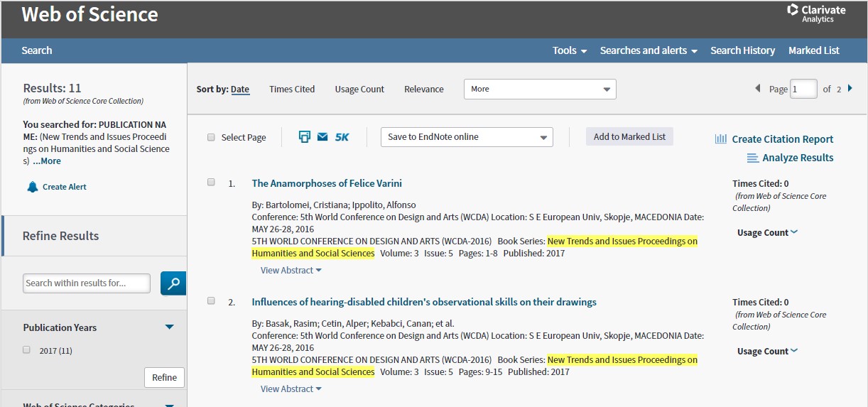This screenshot has height=407, width=868.
Task: Click the 5K export icon
Action: coord(342,137)
